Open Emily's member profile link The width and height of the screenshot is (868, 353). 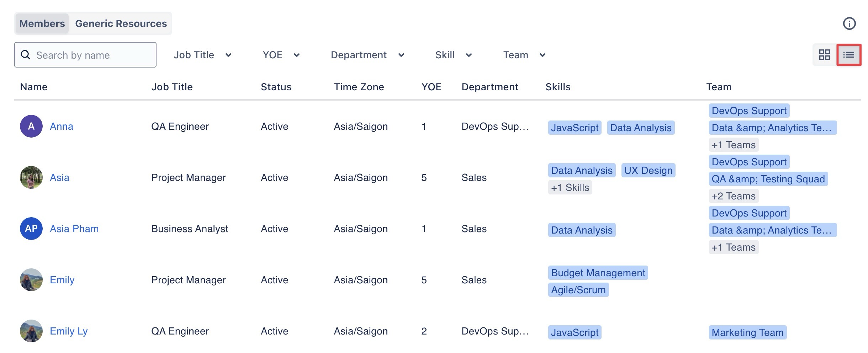(62, 280)
